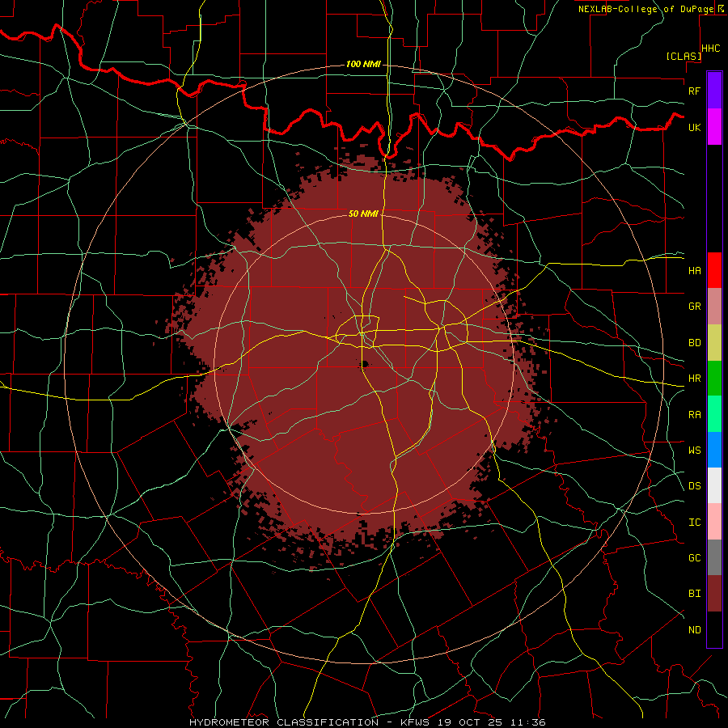Click the GR salmon legend swatch
The width and height of the screenshot is (728, 728).
[714, 306]
